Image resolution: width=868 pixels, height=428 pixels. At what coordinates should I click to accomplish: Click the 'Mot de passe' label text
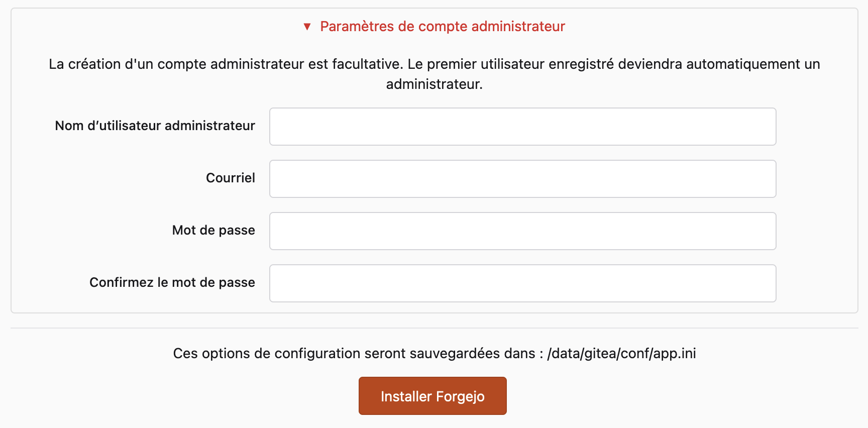coord(213,230)
